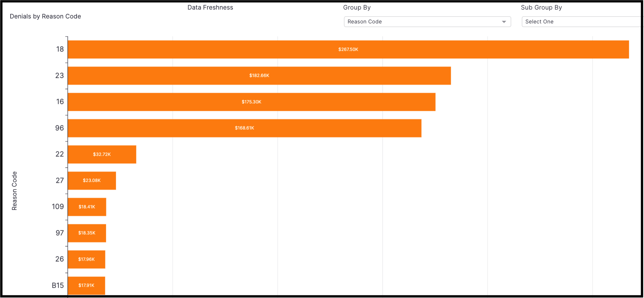Open the Sub Group By Select One dropdown
The image size is (644, 298).
click(582, 22)
